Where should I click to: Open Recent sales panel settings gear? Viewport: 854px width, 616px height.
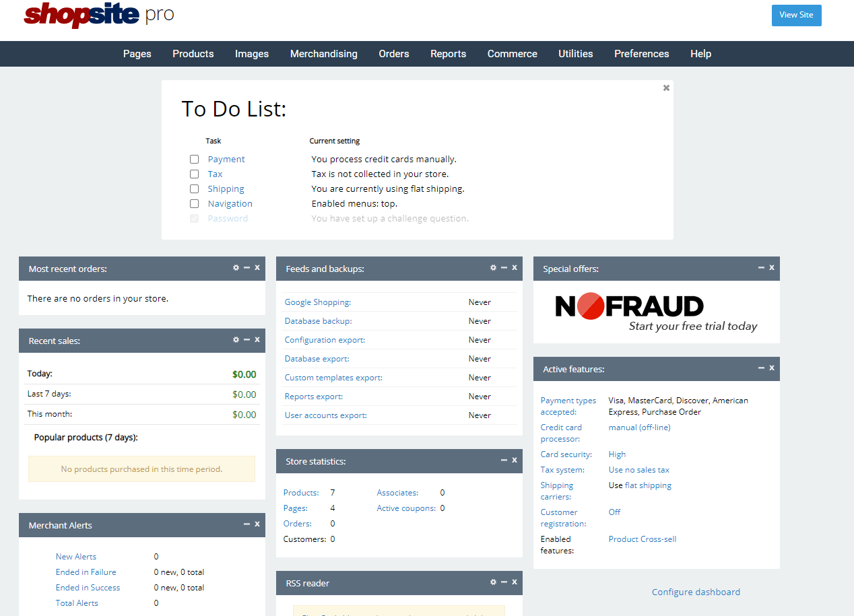[x=236, y=340]
